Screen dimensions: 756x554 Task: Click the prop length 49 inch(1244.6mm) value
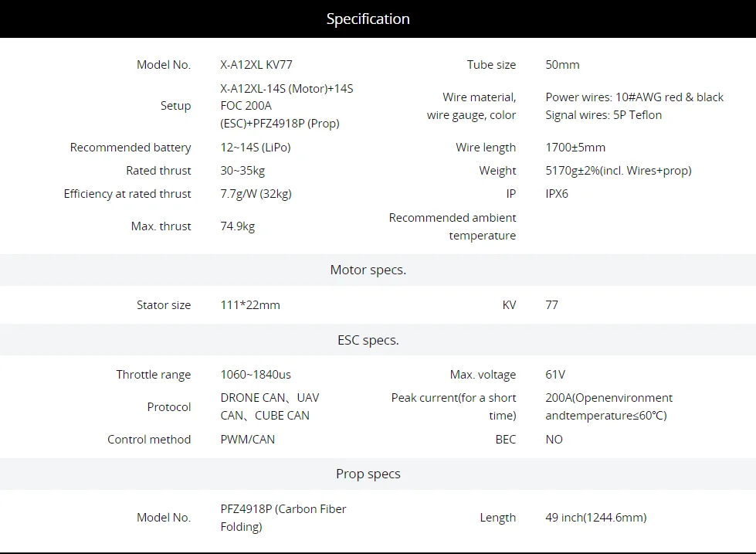coord(595,518)
